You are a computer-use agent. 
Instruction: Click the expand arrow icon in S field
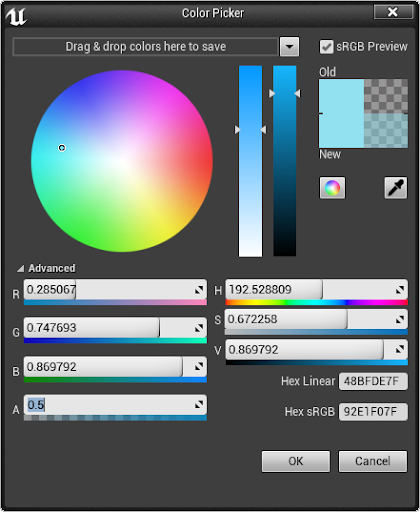[400, 319]
